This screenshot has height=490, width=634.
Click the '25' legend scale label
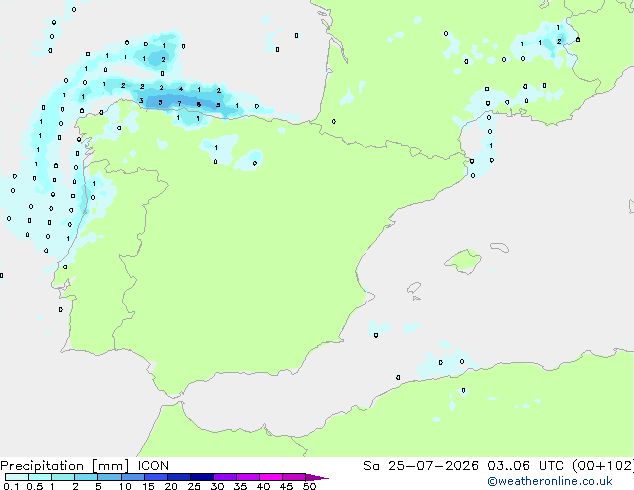[x=194, y=486]
